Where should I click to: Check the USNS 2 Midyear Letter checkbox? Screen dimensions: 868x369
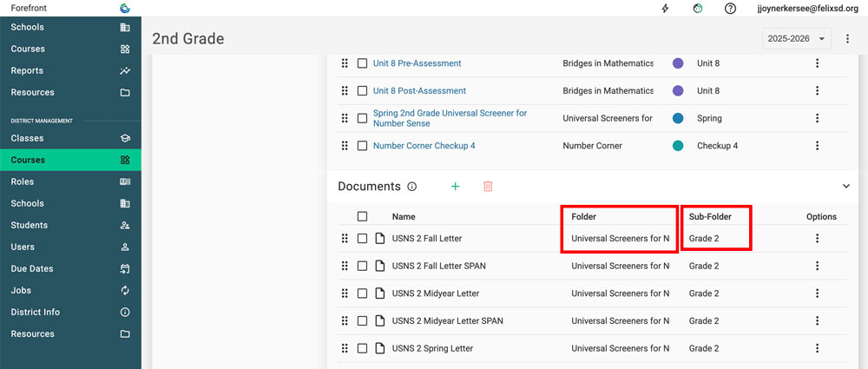362,293
